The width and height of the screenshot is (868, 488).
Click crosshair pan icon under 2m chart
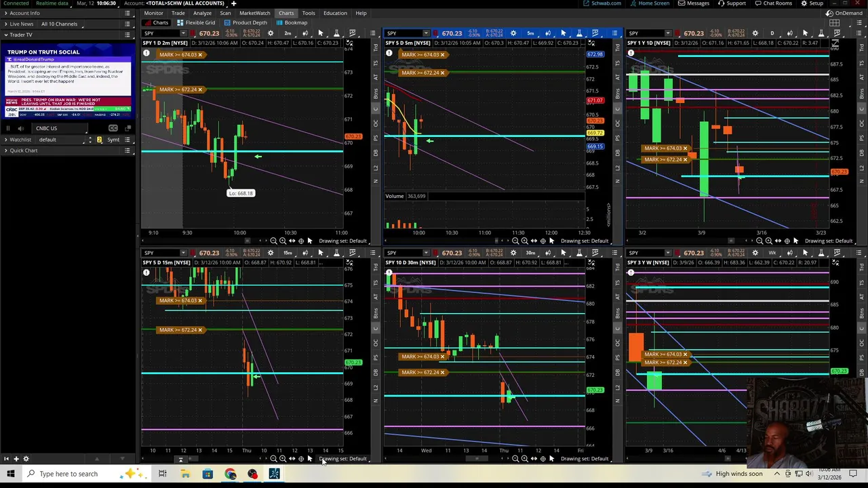tap(301, 241)
